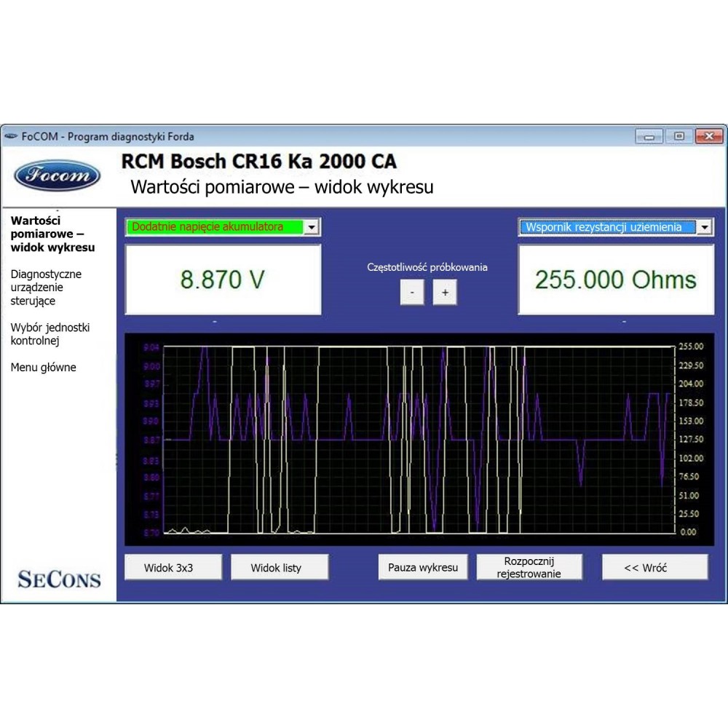Click the 255.000 Ohms value display
This screenshot has width=728, height=728.
616,280
